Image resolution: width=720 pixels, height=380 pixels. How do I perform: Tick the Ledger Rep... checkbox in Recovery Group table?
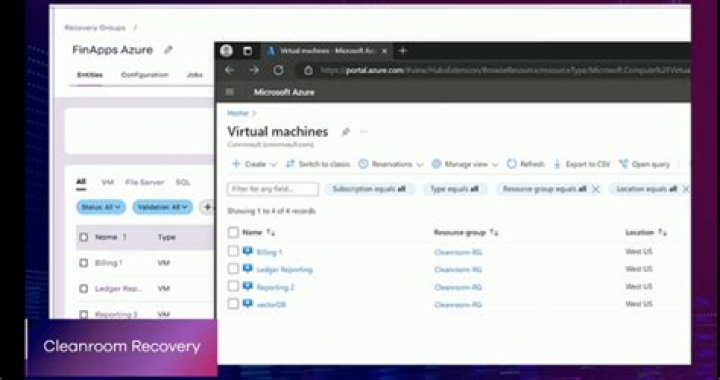84,289
